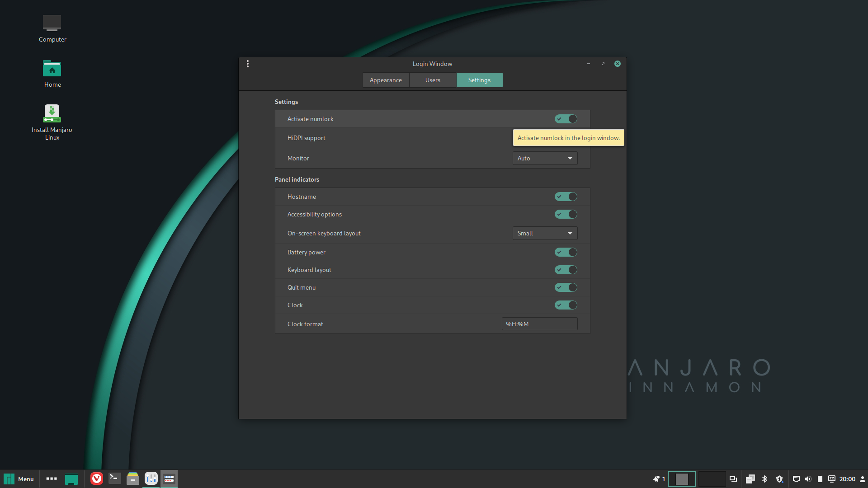Launch Vivaldi browser from the panel
The width and height of the screenshot is (868, 488).
click(97, 479)
